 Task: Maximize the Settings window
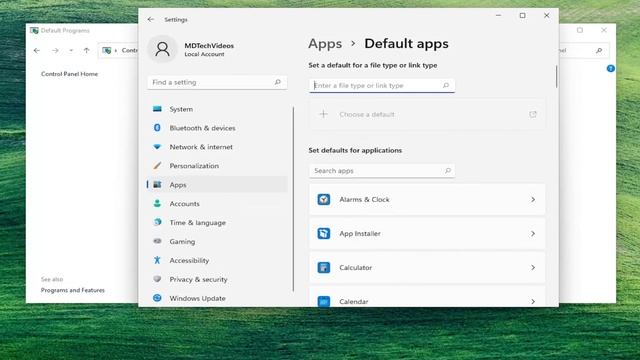tap(522, 16)
